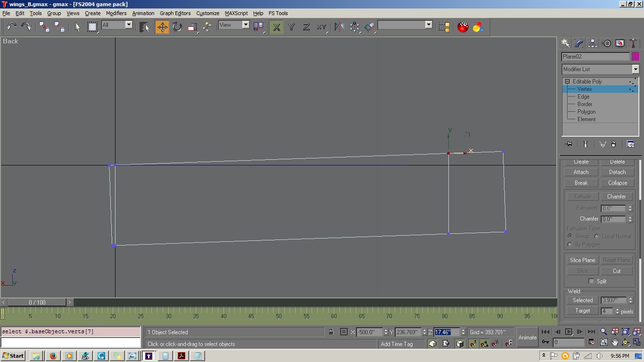Image resolution: width=644 pixels, height=362 pixels.
Task: Open the FS Tools menu
Action: 278,13
